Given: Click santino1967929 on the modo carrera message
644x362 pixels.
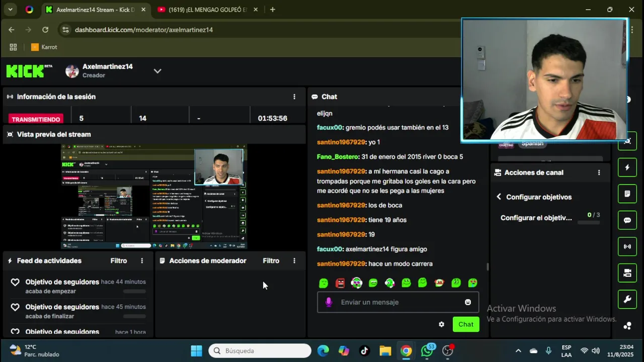Looking at the screenshot, I should [341, 264].
